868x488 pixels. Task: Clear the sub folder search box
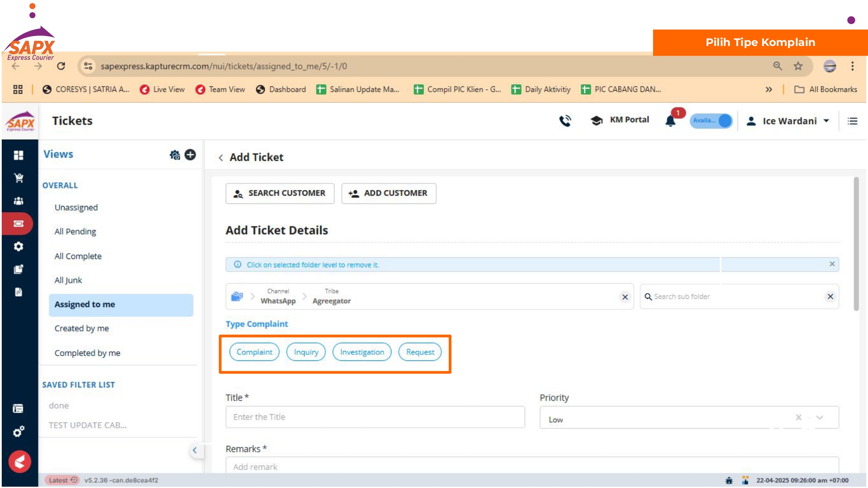click(830, 297)
